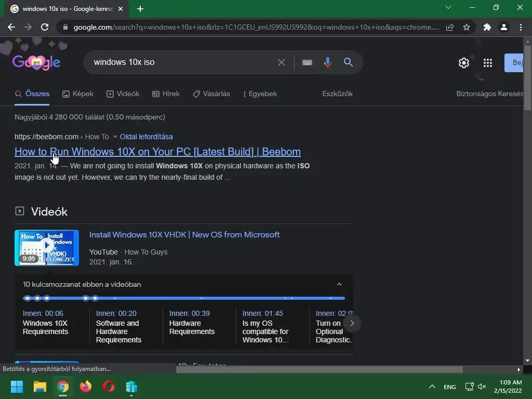Open the Windows Start menu
Image resolution: width=532 pixels, height=399 pixels.
[17, 387]
